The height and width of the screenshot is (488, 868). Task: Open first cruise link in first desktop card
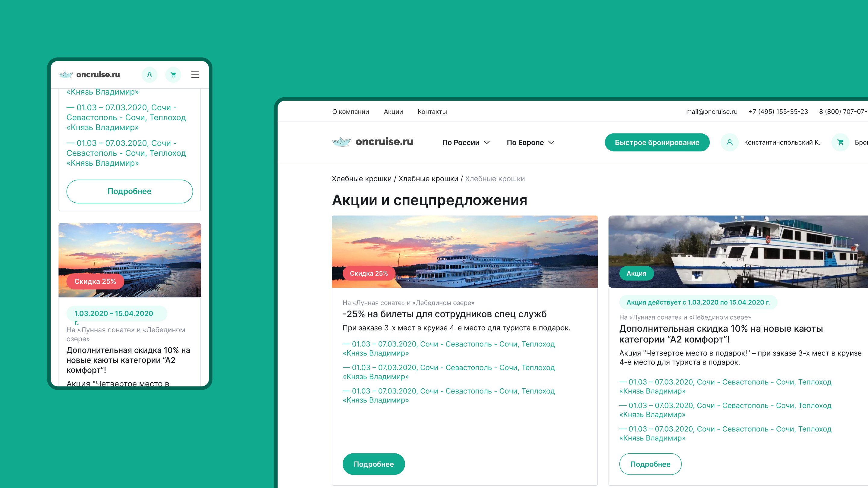point(448,349)
